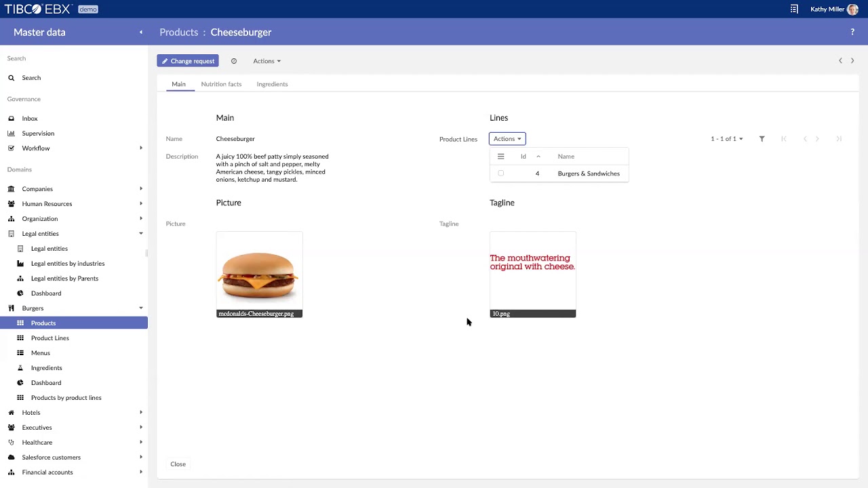Open the help question mark icon
Viewport: 868px width, 488px height.
pyautogui.click(x=852, y=32)
